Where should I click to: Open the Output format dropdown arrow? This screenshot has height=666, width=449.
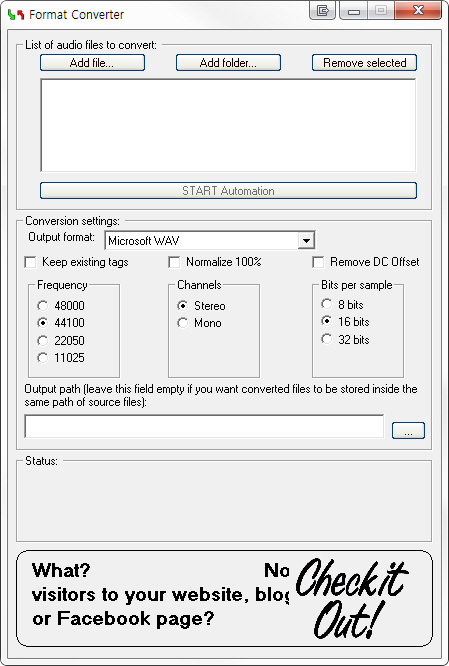click(x=306, y=241)
